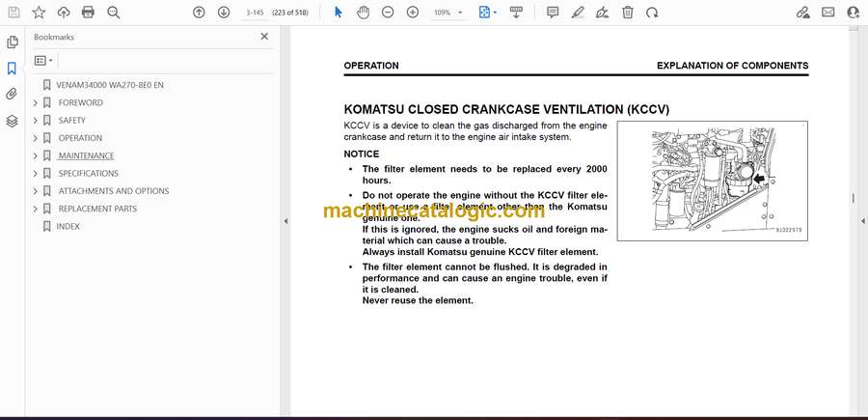Image resolution: width=868 pixels, height=420 pixels.
Task: Click the 'EXPLANATION OF COMPONENTS' header text
Action: click(x=732, y=66)
